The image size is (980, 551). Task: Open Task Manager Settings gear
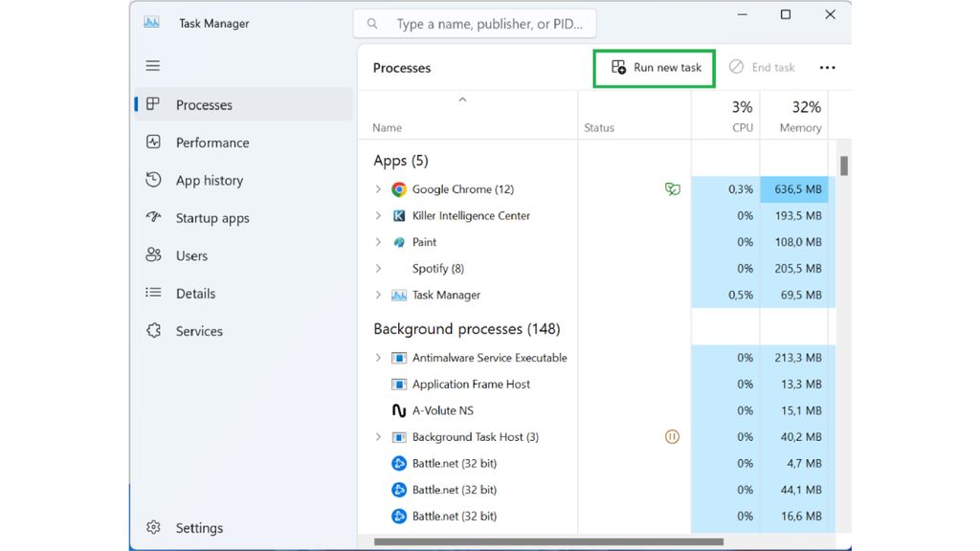pos(153,527)
